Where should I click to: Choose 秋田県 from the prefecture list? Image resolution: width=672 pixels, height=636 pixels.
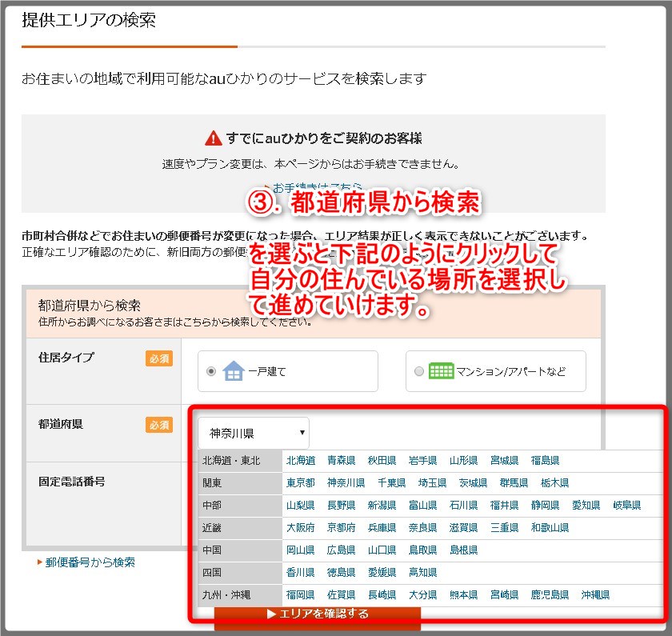382,460
